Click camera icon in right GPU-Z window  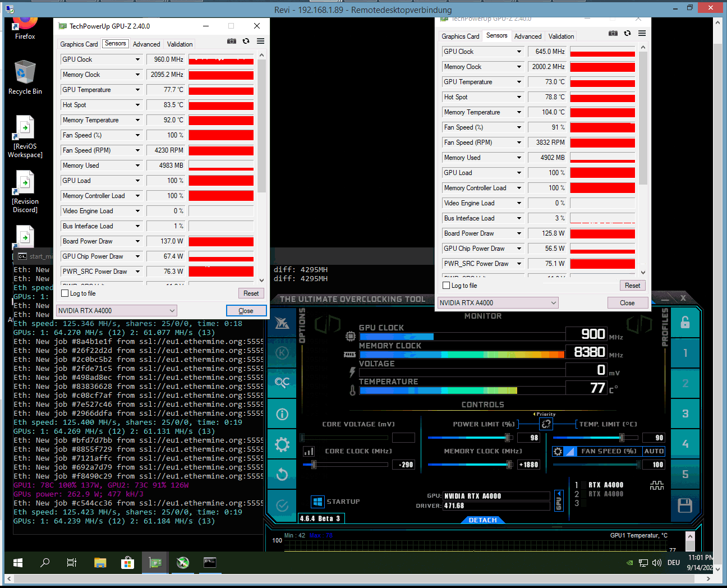(613, 33)
